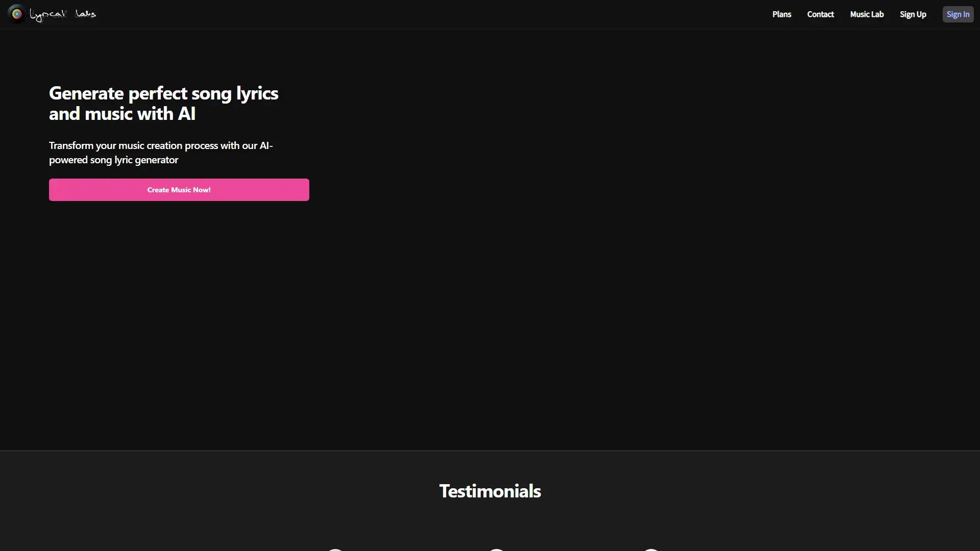Open the Contact page
980x551 pixels.
click(820, 14)
